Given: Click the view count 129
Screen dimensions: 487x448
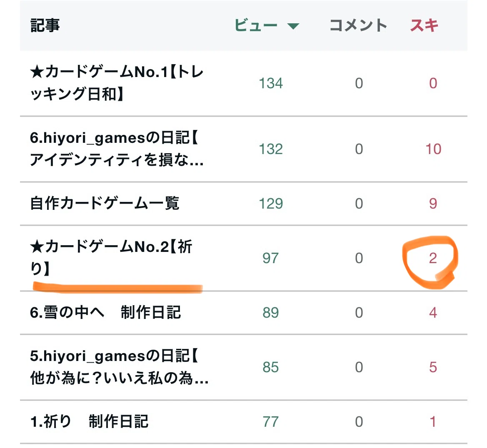Looking at the screenshot, I should (271, 204).
